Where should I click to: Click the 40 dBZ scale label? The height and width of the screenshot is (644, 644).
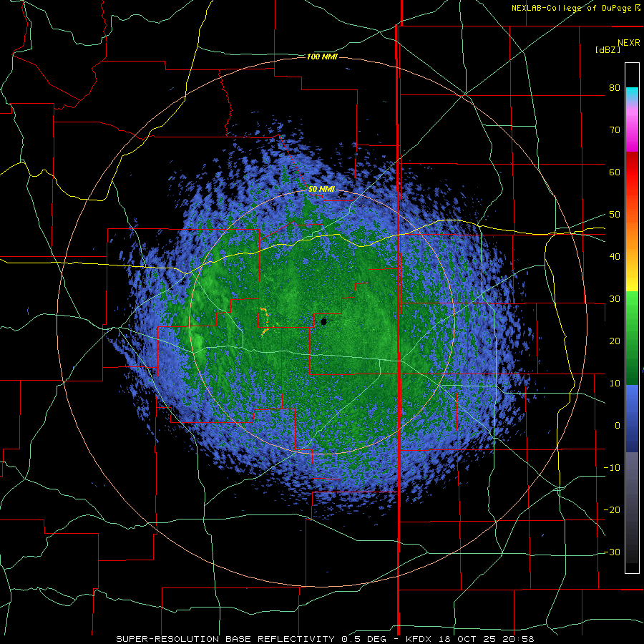[x=615, y=257]
